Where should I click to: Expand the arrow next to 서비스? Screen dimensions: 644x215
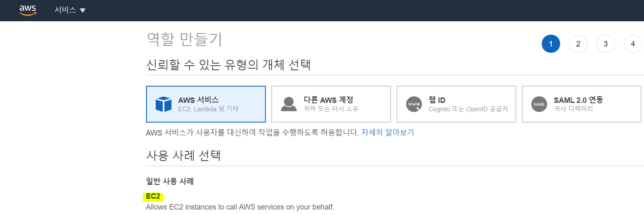(x=83, y=10)
